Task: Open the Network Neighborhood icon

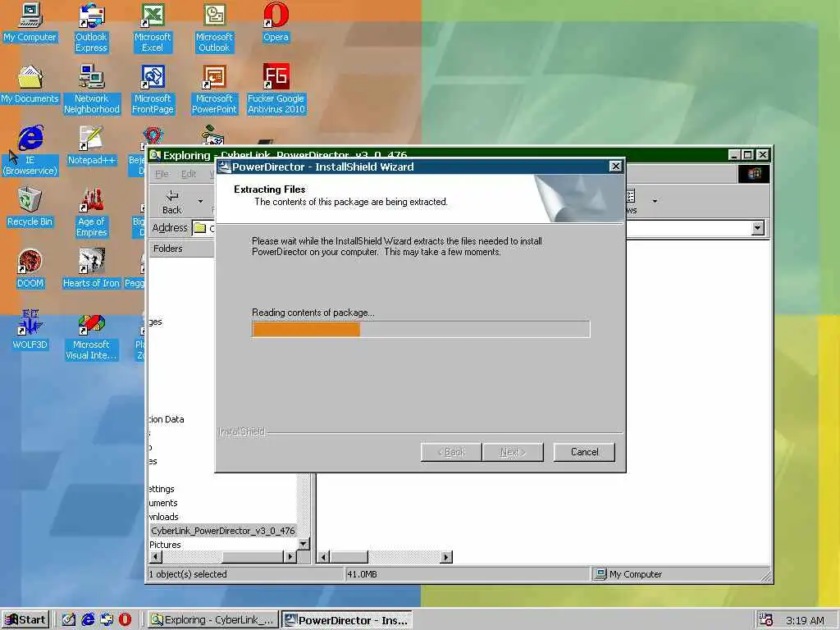Action: pyautogui.click(x=92, y=89)
